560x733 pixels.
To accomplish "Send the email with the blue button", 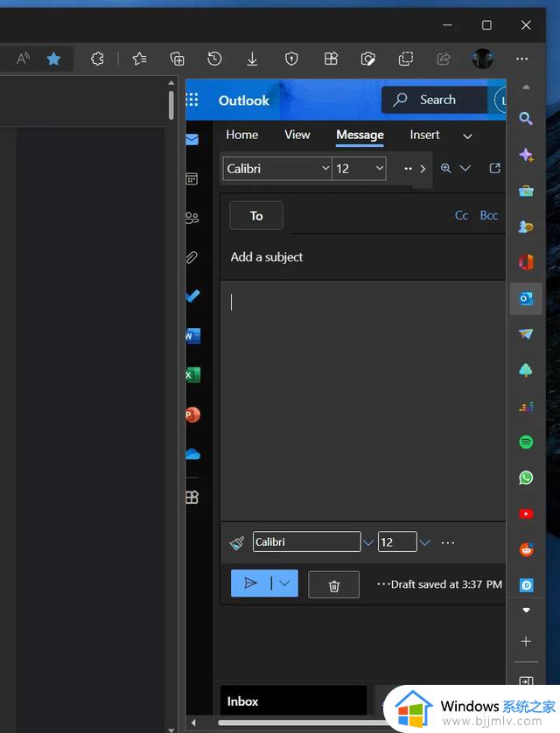I will [250, 583].
